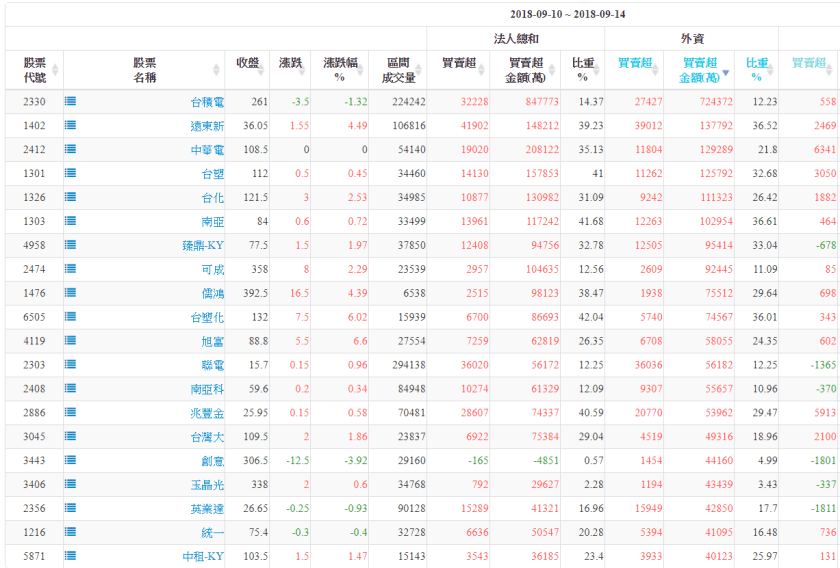Sort the table by 股票代號 column
This screenshot has height=568, width=840.
click(35, 70)
